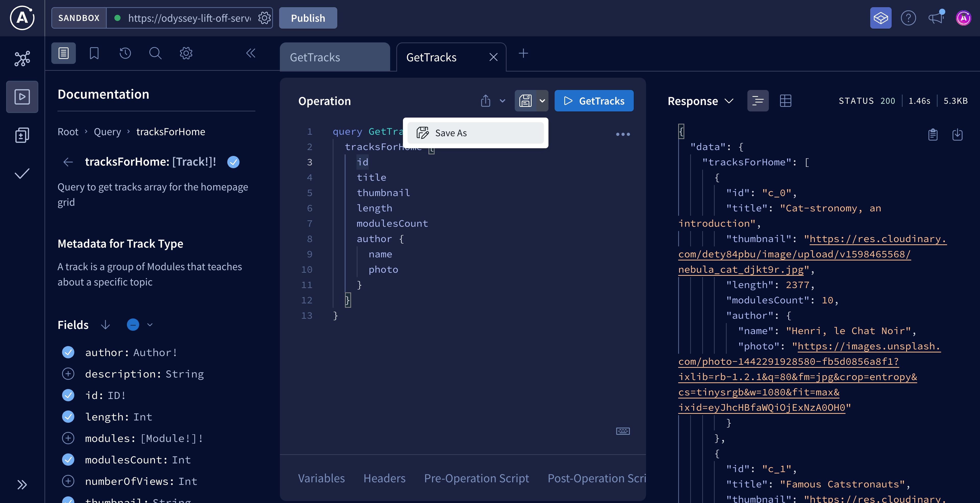Expand the Response dropdown chevron
The width and height of the screenshot is (980, 503).
tap(730, 101)
